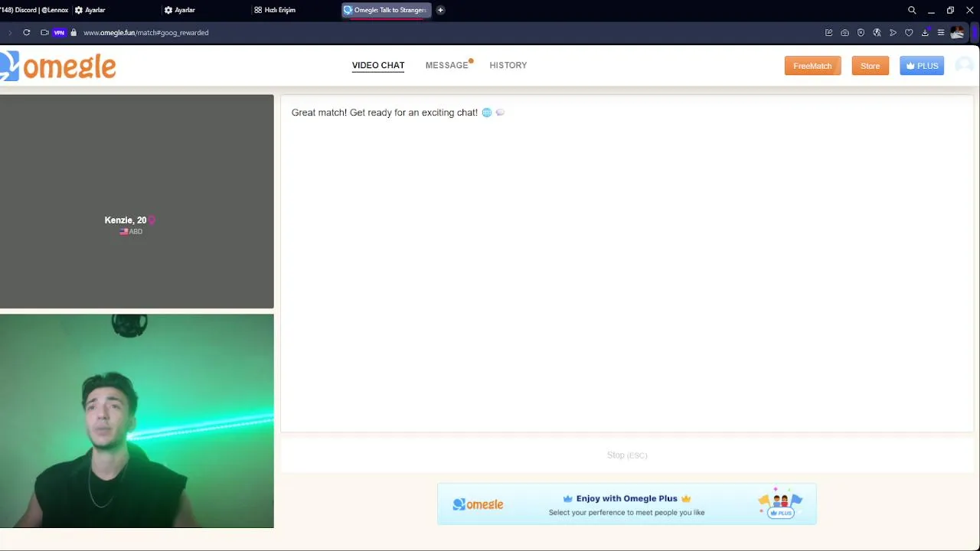
Task: Click the omegle.fun URL address field
Action: [x=145, y=33]
